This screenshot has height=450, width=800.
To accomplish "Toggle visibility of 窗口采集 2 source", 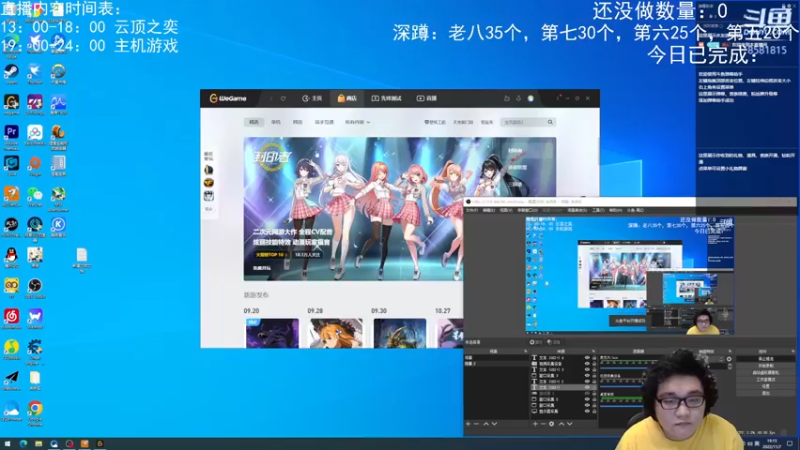I will click(587, 399).
